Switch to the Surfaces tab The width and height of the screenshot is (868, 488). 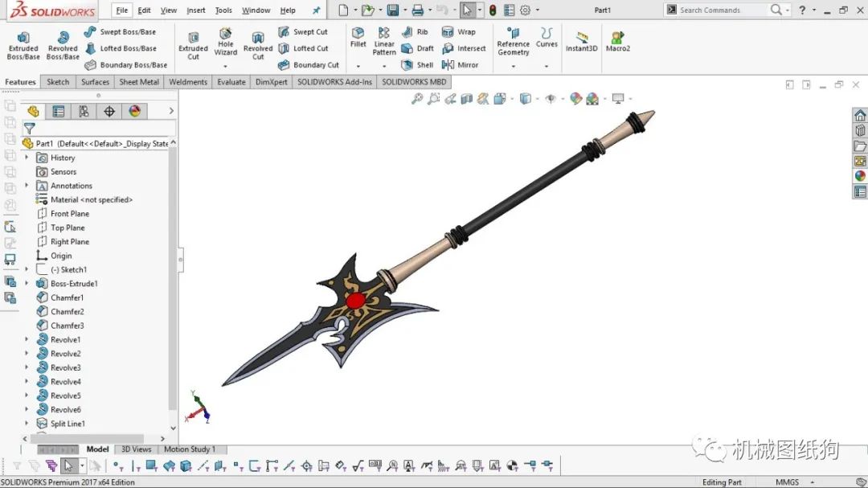(x=95, y=82)
